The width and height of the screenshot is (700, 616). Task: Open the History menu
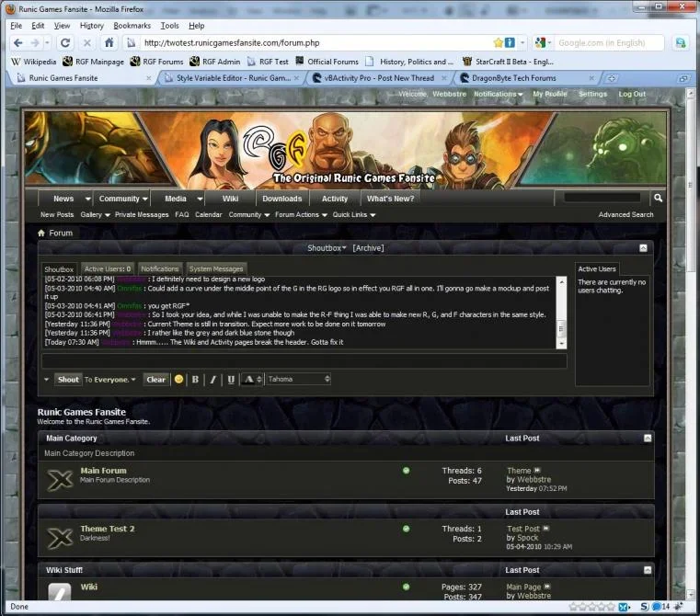[x=91, y=26]
